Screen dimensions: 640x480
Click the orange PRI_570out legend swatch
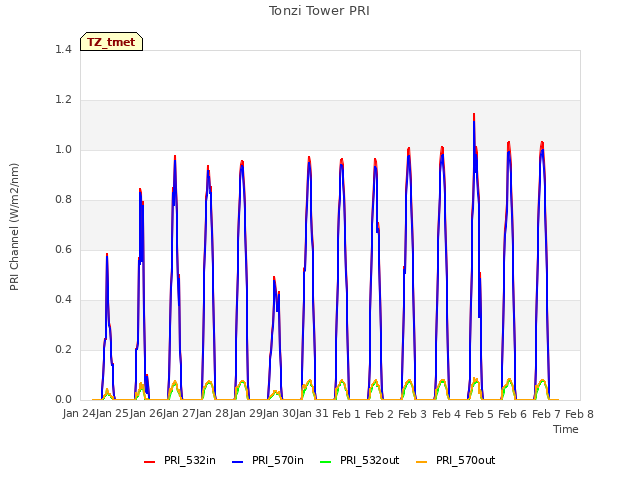click(421, 462)
